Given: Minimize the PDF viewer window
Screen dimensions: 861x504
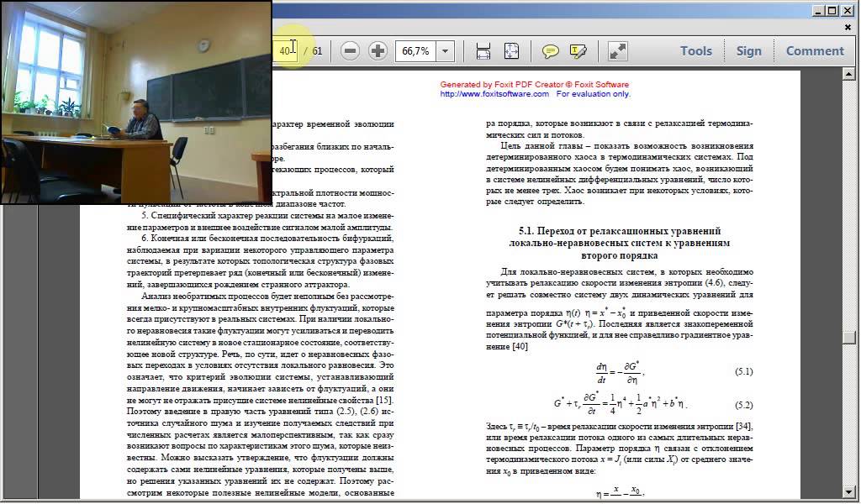Looking at the screenshot, I should coord(817,10).
